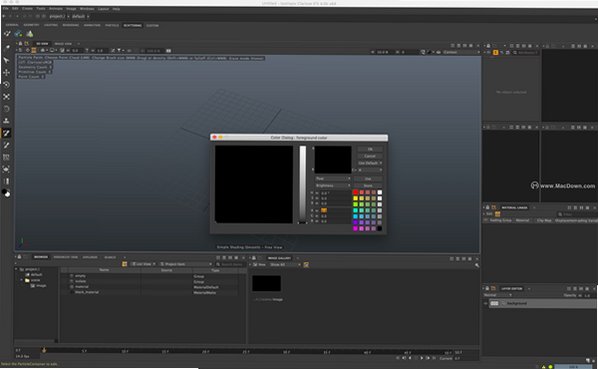Click the large black color picker square

[254, 184]
